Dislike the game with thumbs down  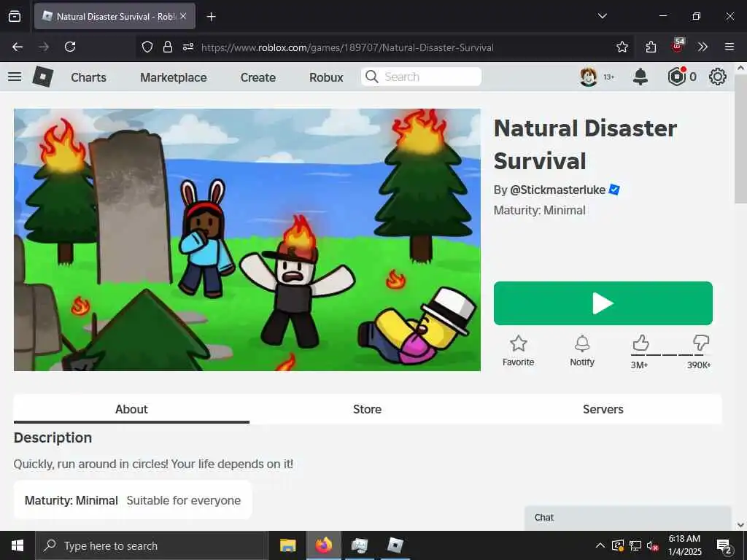701,343
